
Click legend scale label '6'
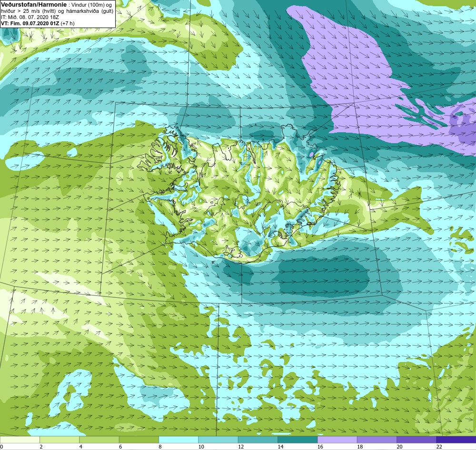pos(120,446)
